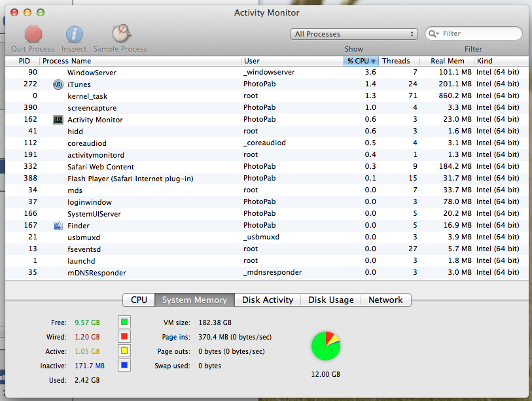Select the Safari Web Content process
Screen dimensions: 532x401
(267, 167)
